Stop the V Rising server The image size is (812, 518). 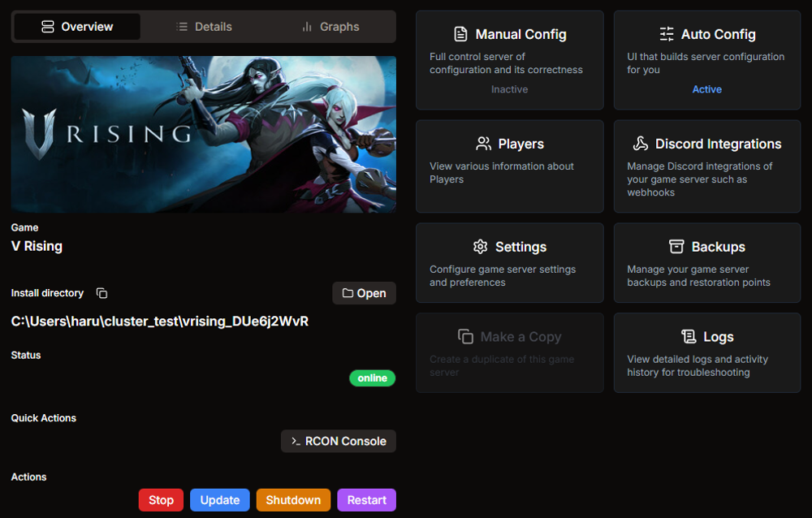tap(161, 500)
